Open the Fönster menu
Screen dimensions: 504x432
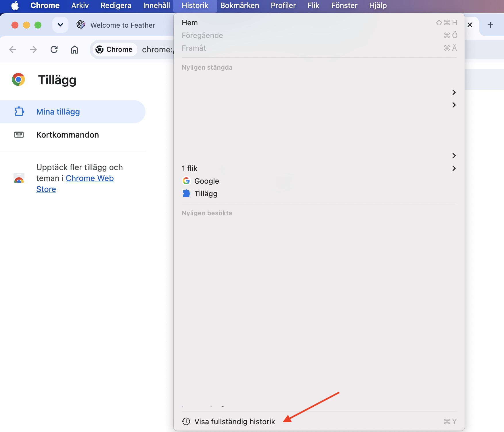(x=344, y=5)
